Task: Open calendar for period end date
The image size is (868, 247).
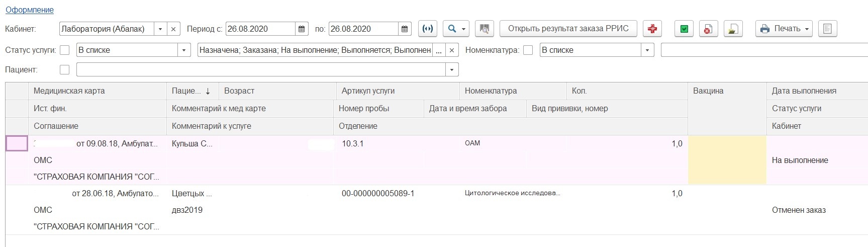Action: (x=405, y=29)
